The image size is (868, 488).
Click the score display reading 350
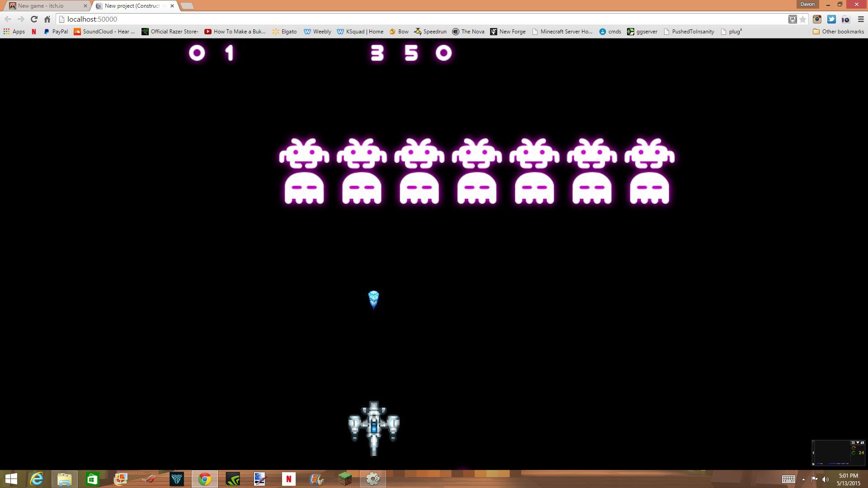coord(411,53)
